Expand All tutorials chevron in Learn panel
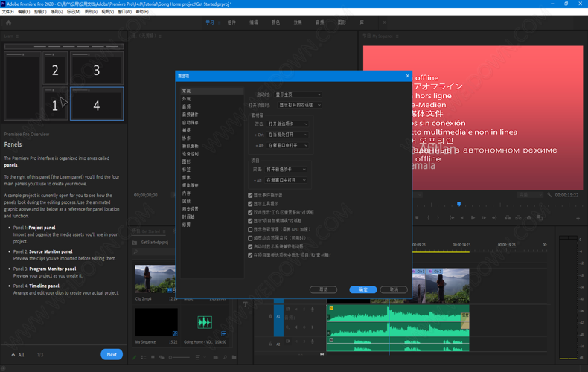The height and width of the screenshot is (372, 588). point(13,355)
